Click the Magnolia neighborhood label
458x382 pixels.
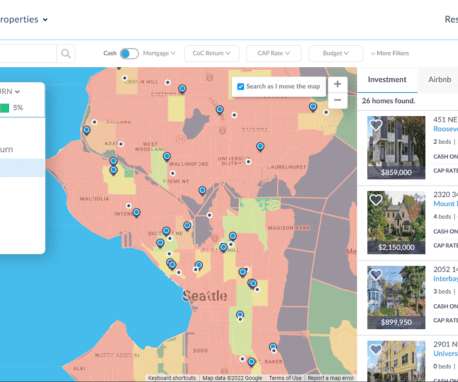tap(95, 199)
